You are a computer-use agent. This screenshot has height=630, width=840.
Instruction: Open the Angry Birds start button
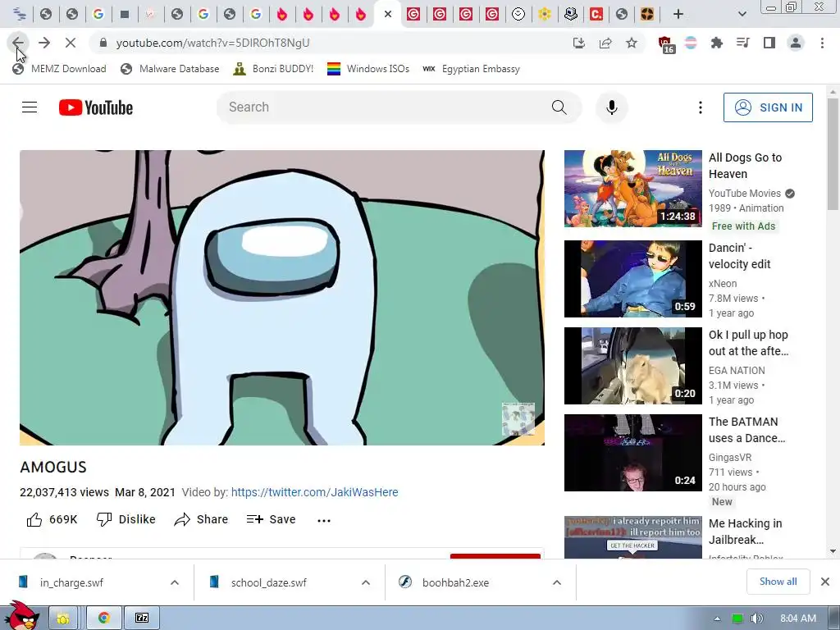[x=21, y=615]
